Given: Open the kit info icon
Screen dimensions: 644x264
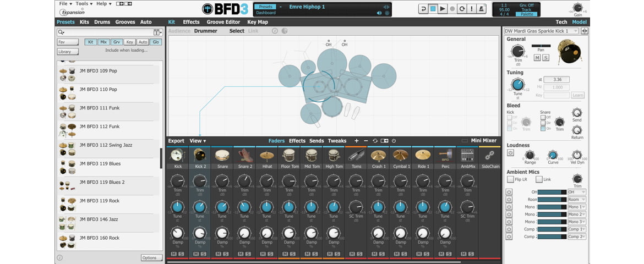Looking at the screenshot, I should [x=275, y=31].
